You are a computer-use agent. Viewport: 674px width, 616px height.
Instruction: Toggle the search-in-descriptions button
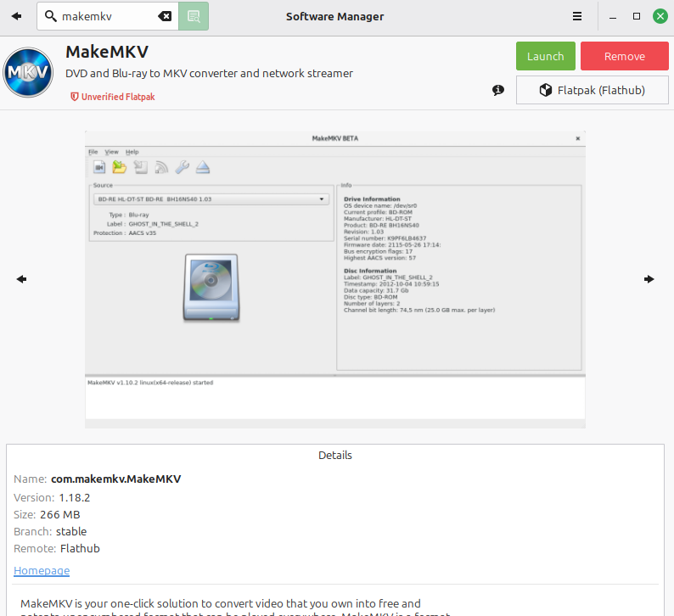point(194,16)
